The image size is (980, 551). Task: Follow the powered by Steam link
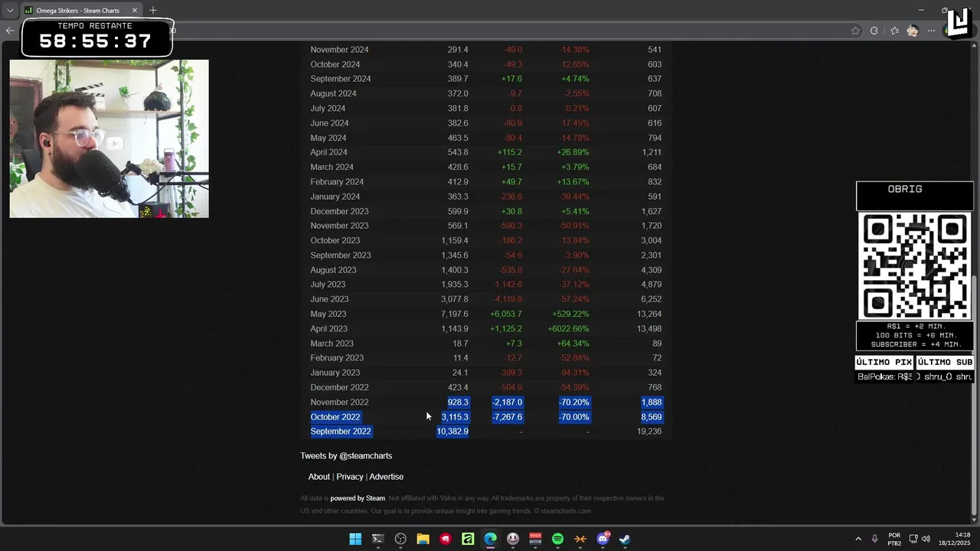358,498
